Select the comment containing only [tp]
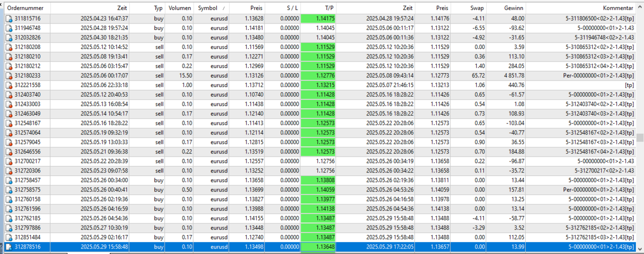The width and height of the screenshot is (644, 254). click(630, 85)
